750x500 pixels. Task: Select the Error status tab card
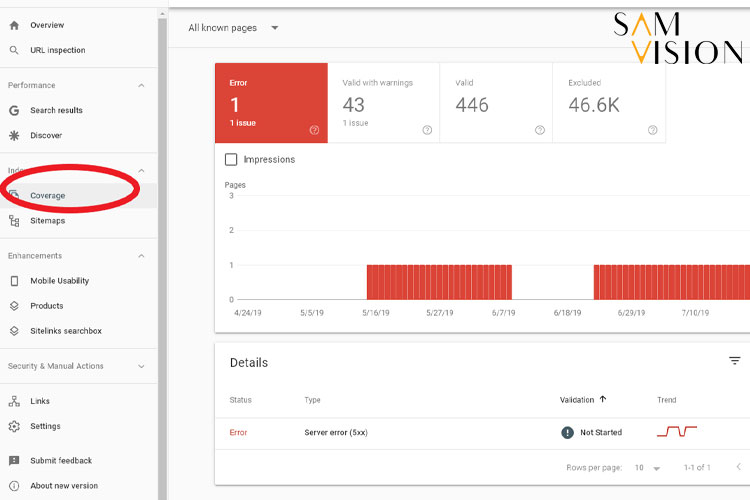coord(270,103)
